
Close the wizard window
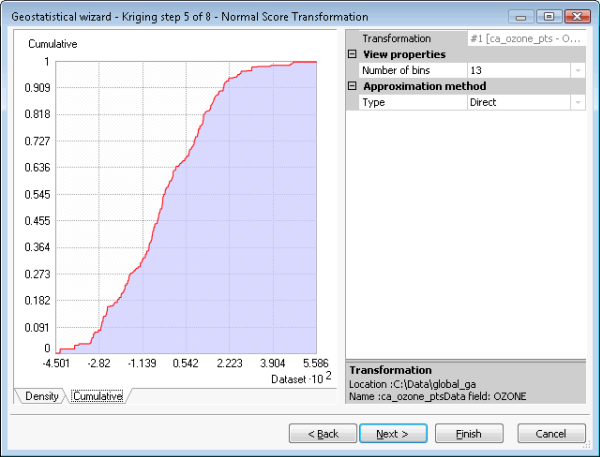(575, 16)
